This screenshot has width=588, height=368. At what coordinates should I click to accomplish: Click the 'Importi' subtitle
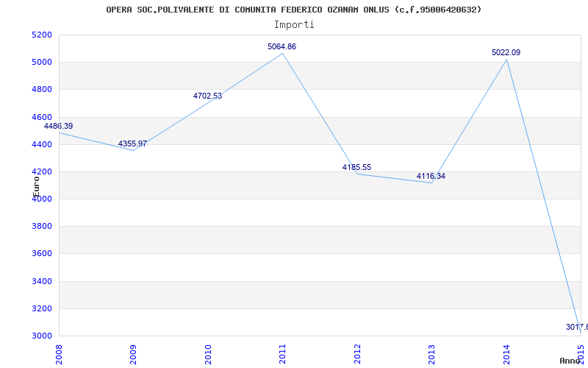pos(294,25)
